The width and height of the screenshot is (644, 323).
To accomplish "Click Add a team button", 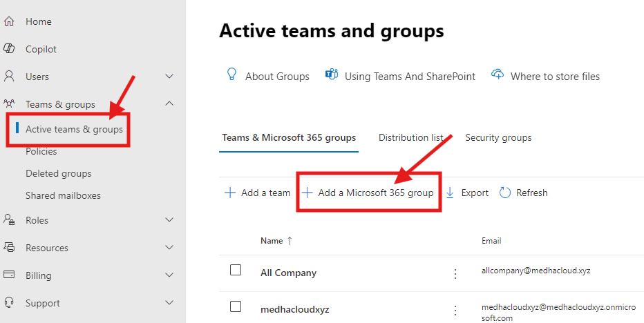I will 258,193.
